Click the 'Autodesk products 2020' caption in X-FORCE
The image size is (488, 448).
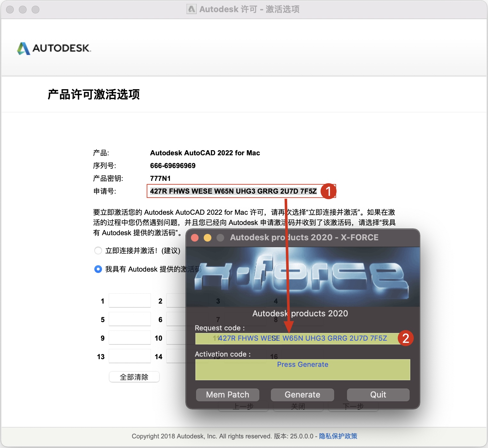click(x=300, y=313)
